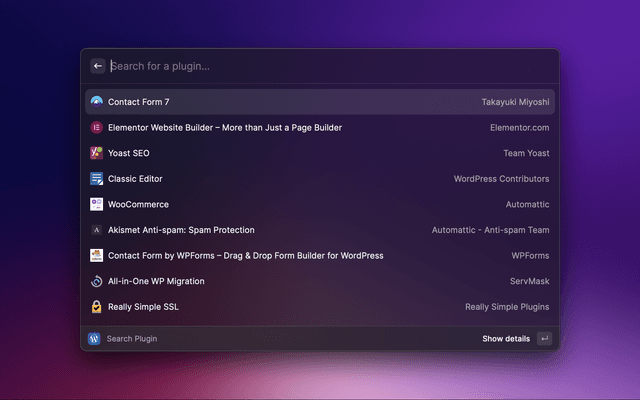640x400 pixels.
Task: Click the ServMask author label
Action: (x=529, y=282)
